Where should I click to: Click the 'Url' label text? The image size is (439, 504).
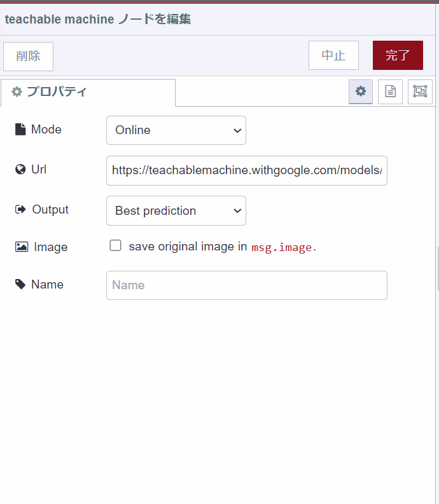(x=39, y=170)
